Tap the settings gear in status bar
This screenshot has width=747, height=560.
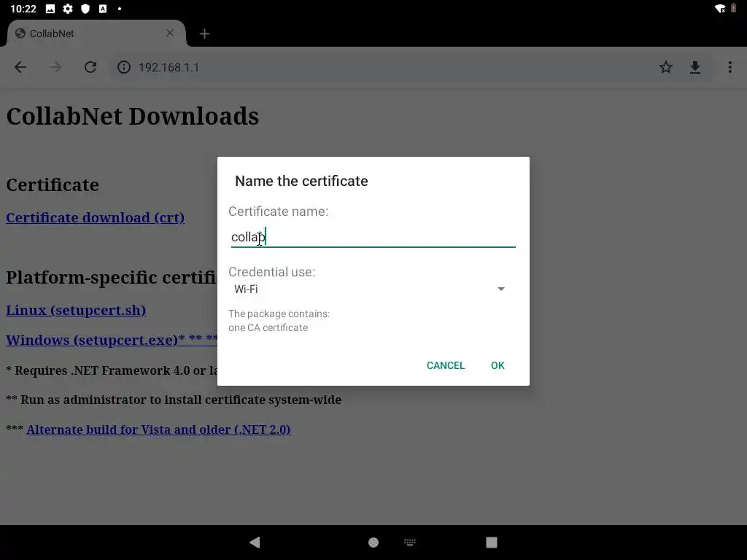pyautogui.click(x=68, y=9)
